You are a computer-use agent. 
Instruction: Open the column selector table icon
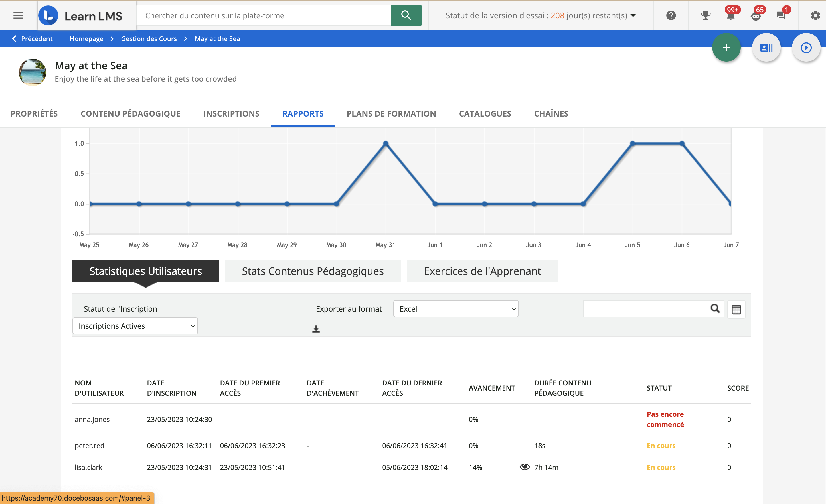click(736, 309)
